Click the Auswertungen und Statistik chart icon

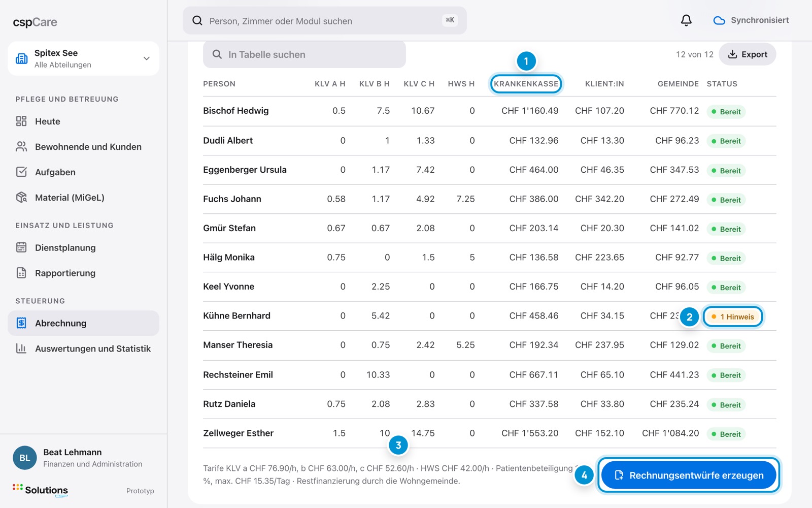(x=21, y=348)
